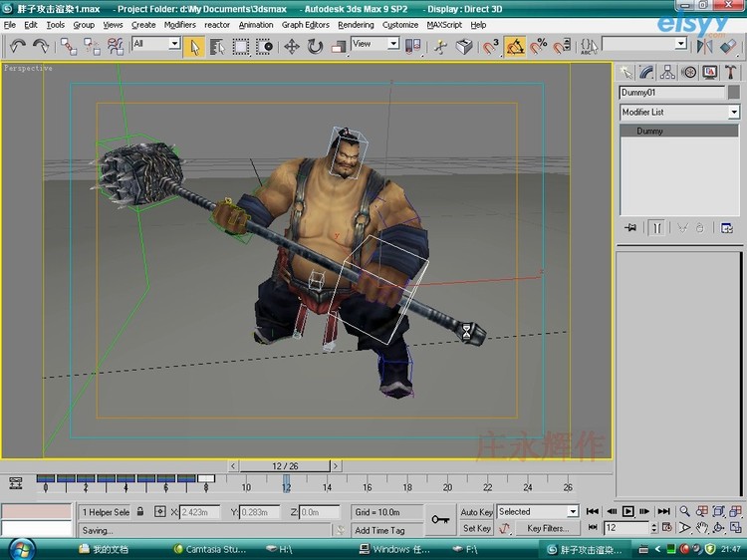The image size is (747, 560).
Task: Click time slider next frame arrow
Action: click(336, 466)
